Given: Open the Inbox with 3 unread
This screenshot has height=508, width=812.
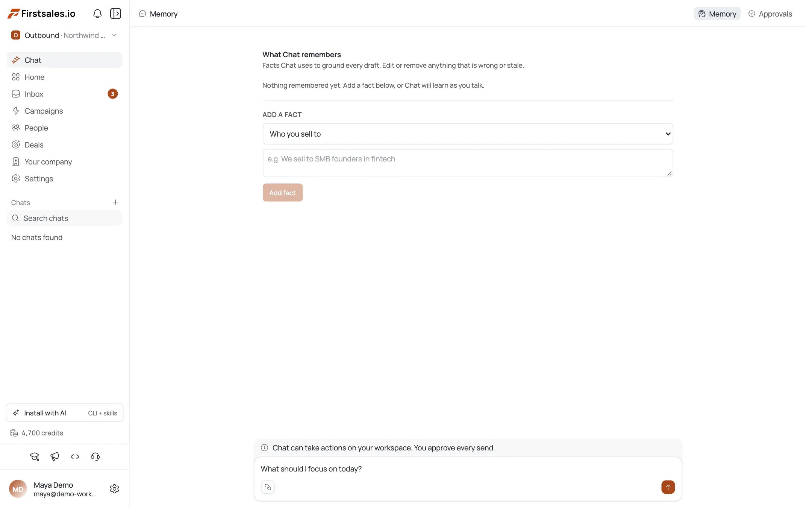Looking at the screenshot, I should click(64, 94).
